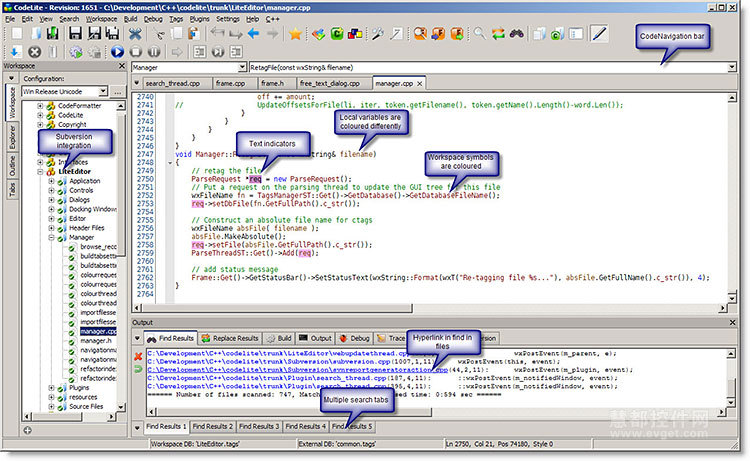Close the Output panel
This screenshot has width=750, height=461.
[x=732, y=323]
